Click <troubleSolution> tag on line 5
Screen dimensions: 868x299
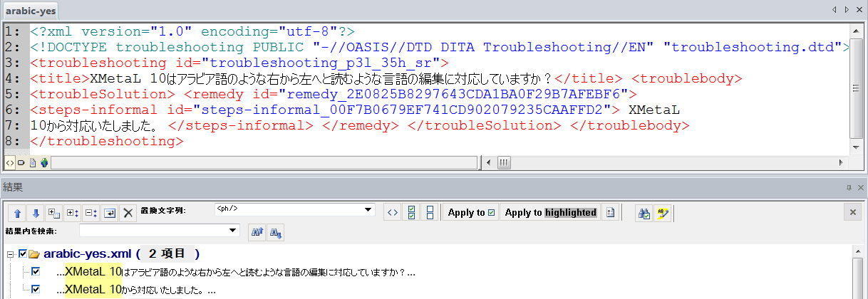(103, 94)
